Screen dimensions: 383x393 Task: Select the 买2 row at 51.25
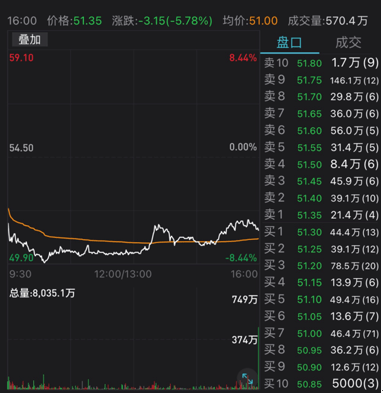click(321, 249)
